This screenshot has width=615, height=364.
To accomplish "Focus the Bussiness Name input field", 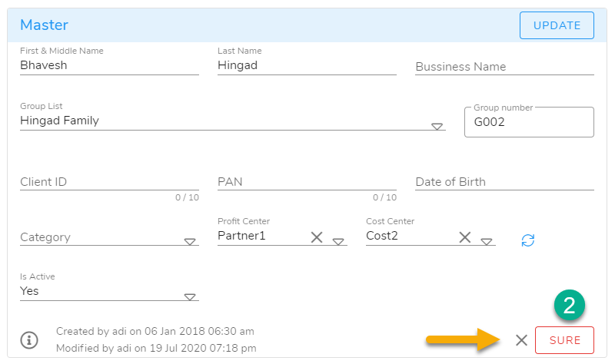I will click(x=504, y=67).
